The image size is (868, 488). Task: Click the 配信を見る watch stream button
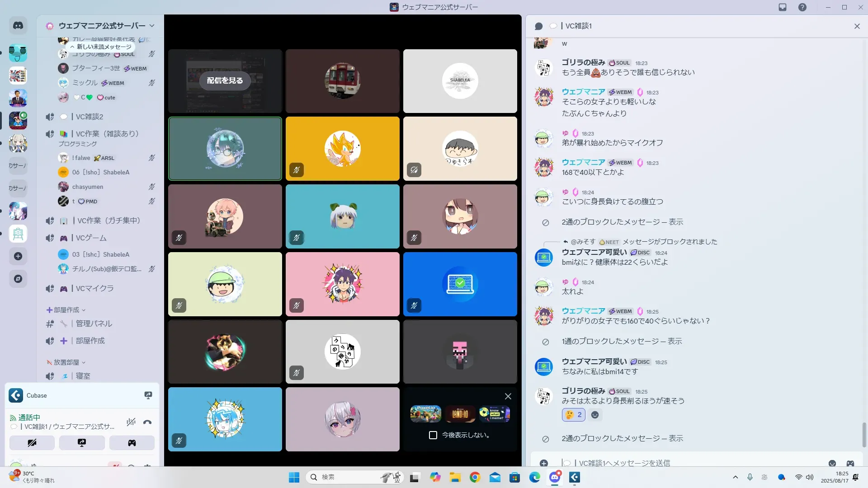[x=225, y=80]
